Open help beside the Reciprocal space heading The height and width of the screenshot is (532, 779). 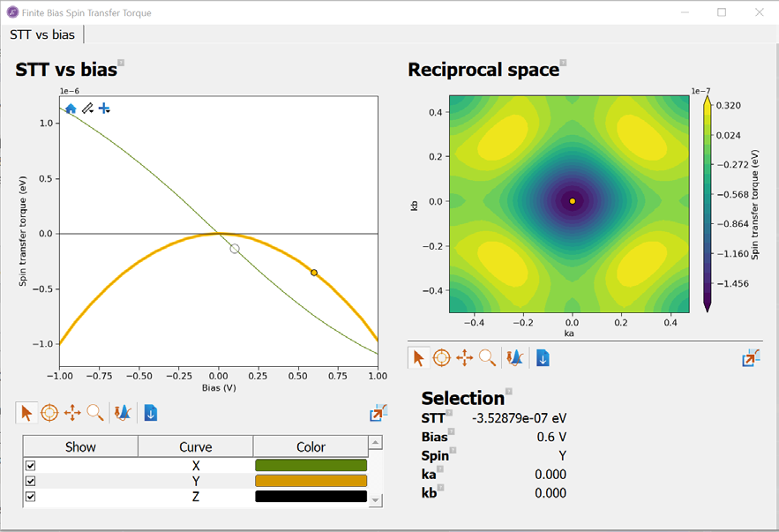click(563, 64)
